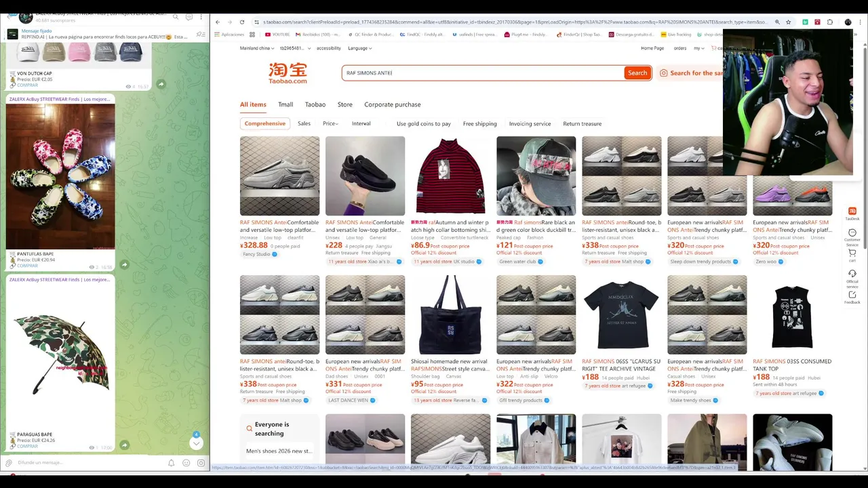Open the orders link
This screenshot has width=868, height=488.
click(680, 48)
